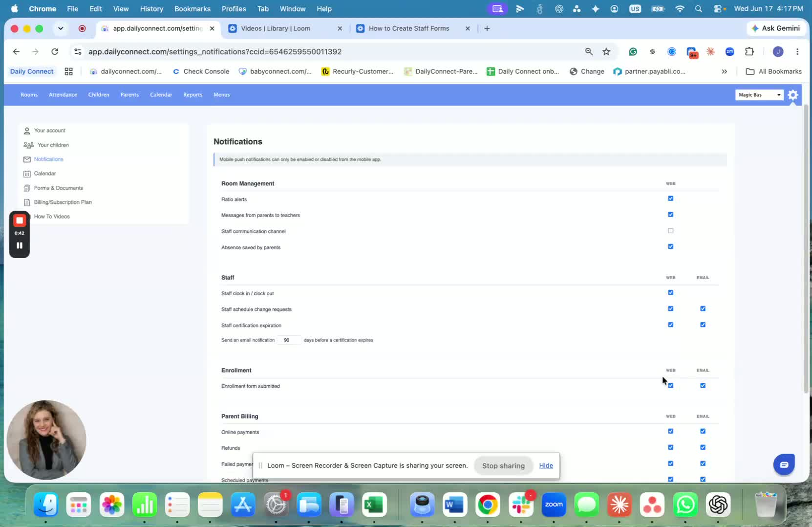Toggle Ratio alerts web checkbox

[x=670, y=198]
